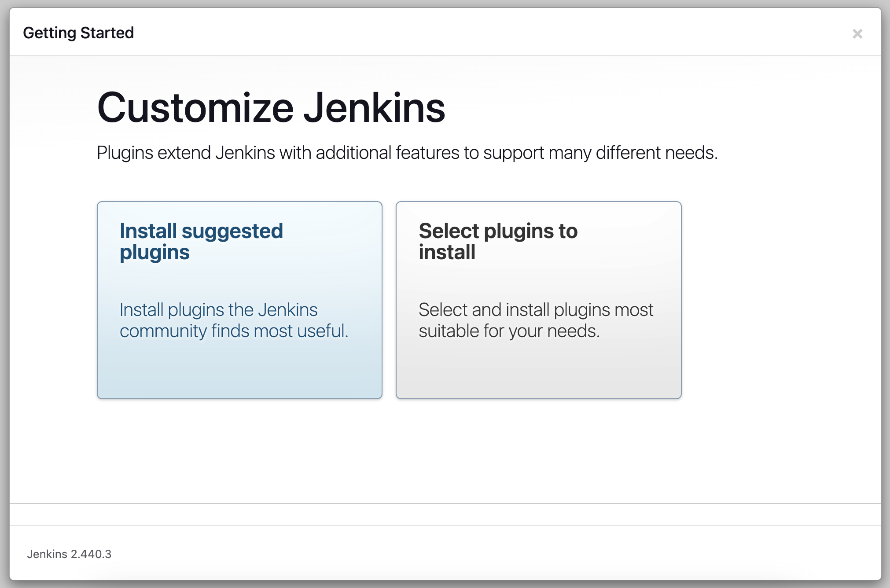The image size is (890, 588).
Task: Click blank header area right of "Getting Started"
Action: click(484, 33)
